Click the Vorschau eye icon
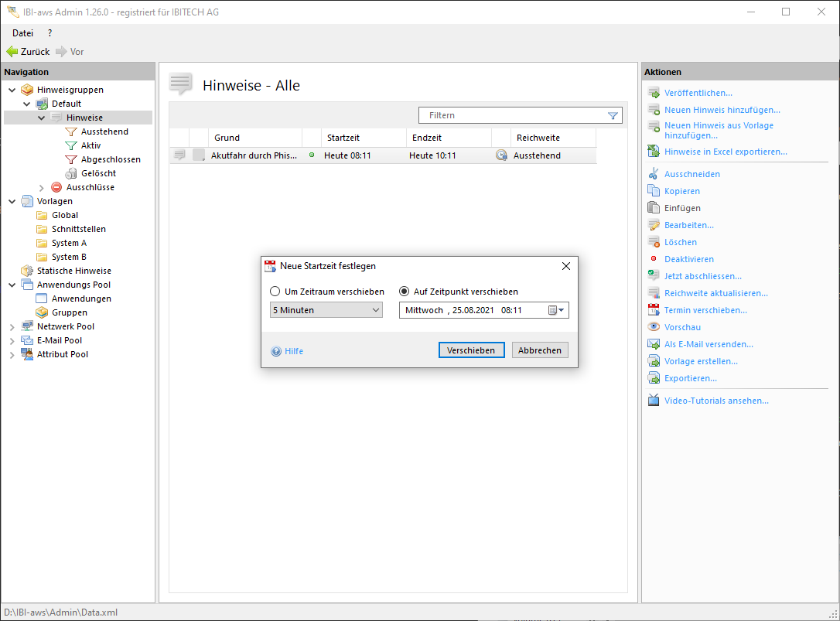 654,327
